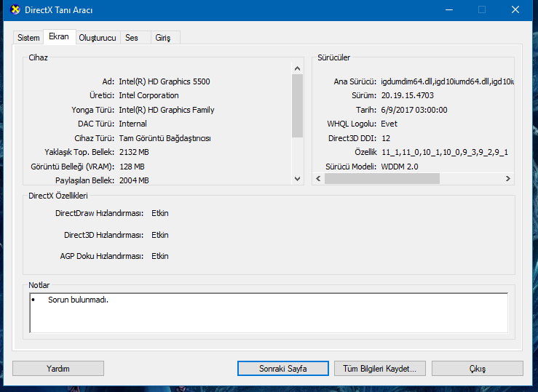This screenshot has height=392, width=538.
Task: Click the Sorun bulunmadı note
Action: [78, 300]
